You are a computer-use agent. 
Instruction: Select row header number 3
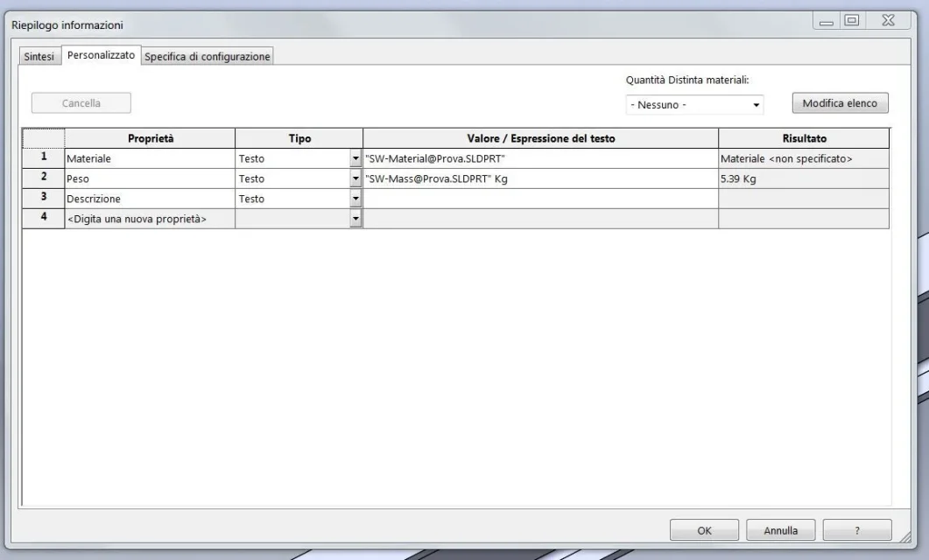pyautogui.click(x=43, y=199)
